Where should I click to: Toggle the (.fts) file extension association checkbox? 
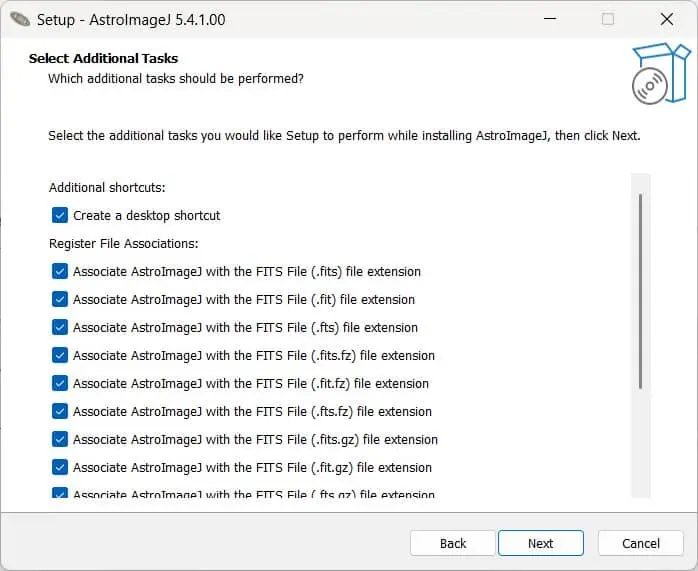tap(60, 328)
